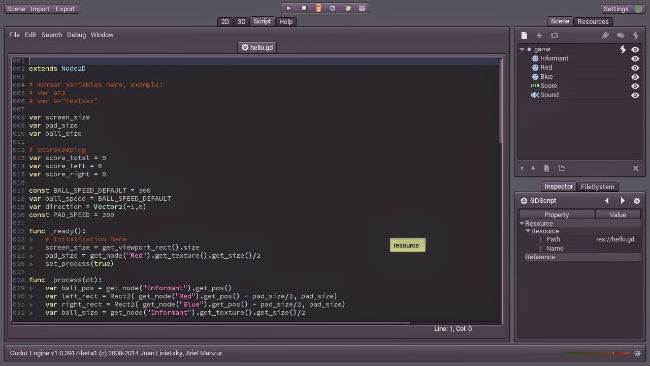
Task: Hide the Score node with its eye icon
Action: 635,86
